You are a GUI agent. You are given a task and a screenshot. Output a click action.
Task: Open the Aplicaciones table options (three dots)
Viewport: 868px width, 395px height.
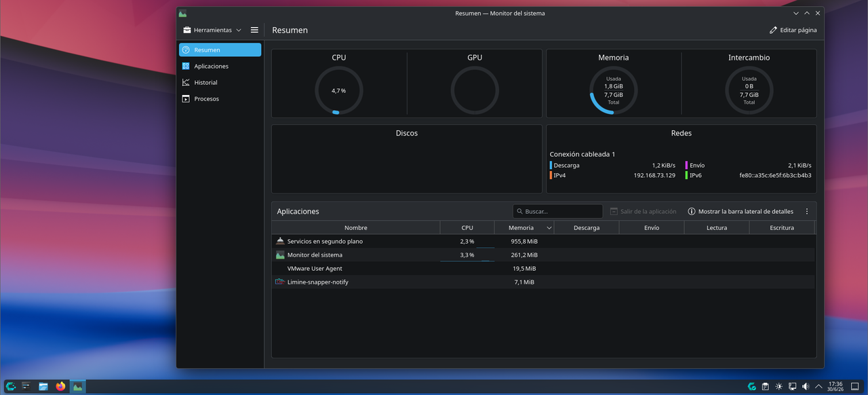[x=807, y=211]
